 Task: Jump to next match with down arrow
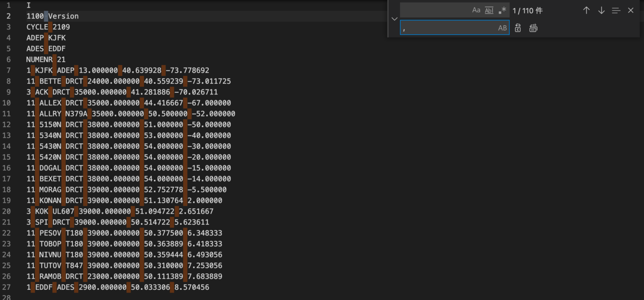[601, 10]
